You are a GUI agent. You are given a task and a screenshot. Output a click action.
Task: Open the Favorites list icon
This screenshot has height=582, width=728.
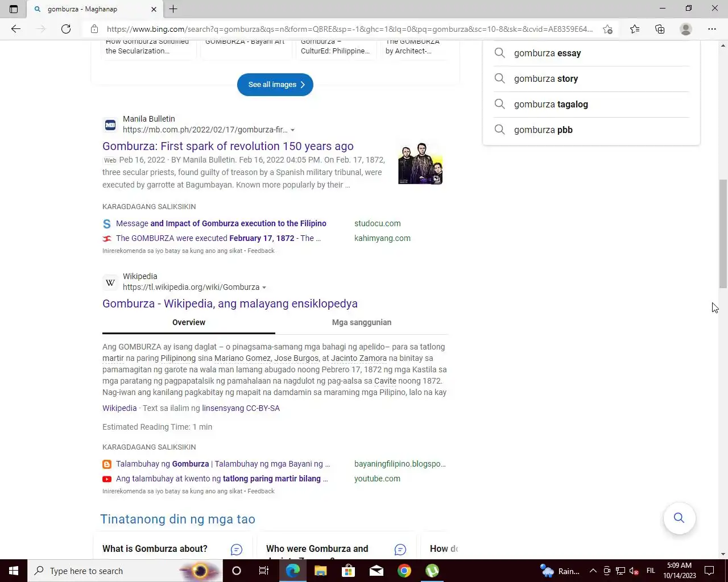tap(635, 29)
